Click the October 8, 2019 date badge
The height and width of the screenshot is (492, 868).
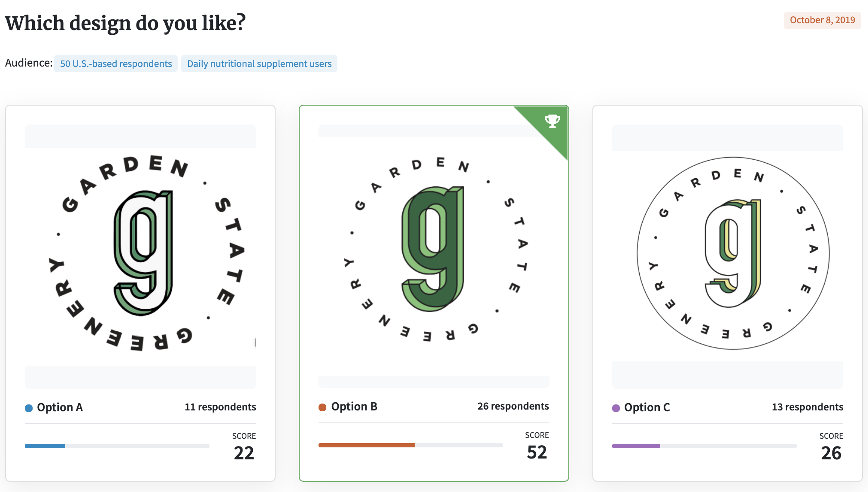pos(822,20)
